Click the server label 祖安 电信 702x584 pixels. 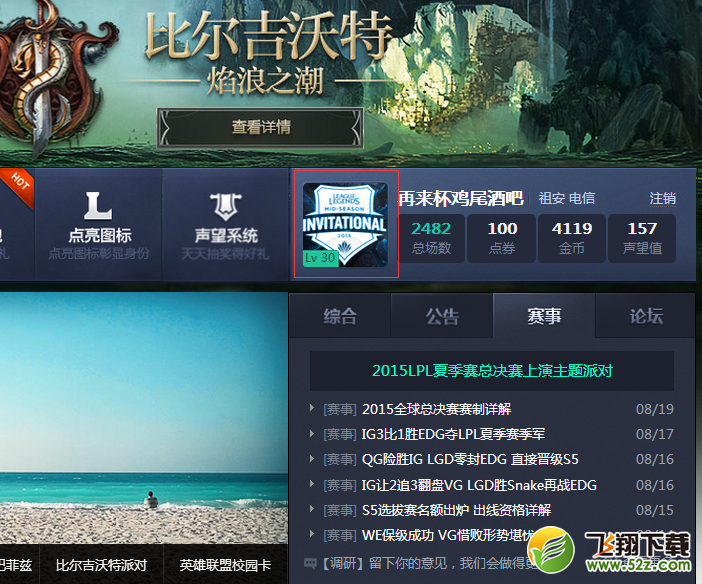point(566,198)
